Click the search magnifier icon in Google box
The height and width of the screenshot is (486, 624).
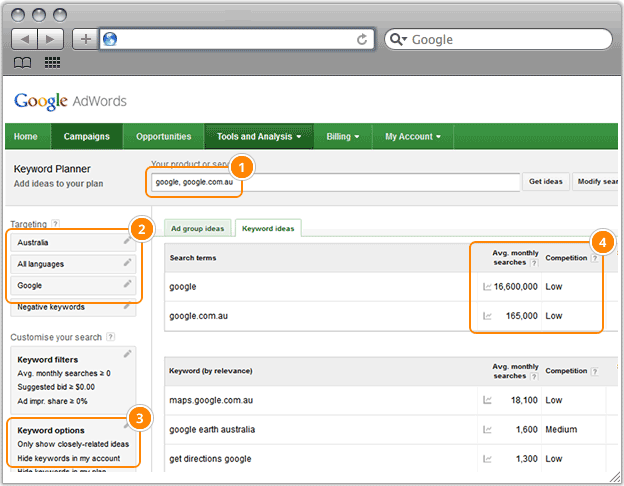click(x=398, y=39)
